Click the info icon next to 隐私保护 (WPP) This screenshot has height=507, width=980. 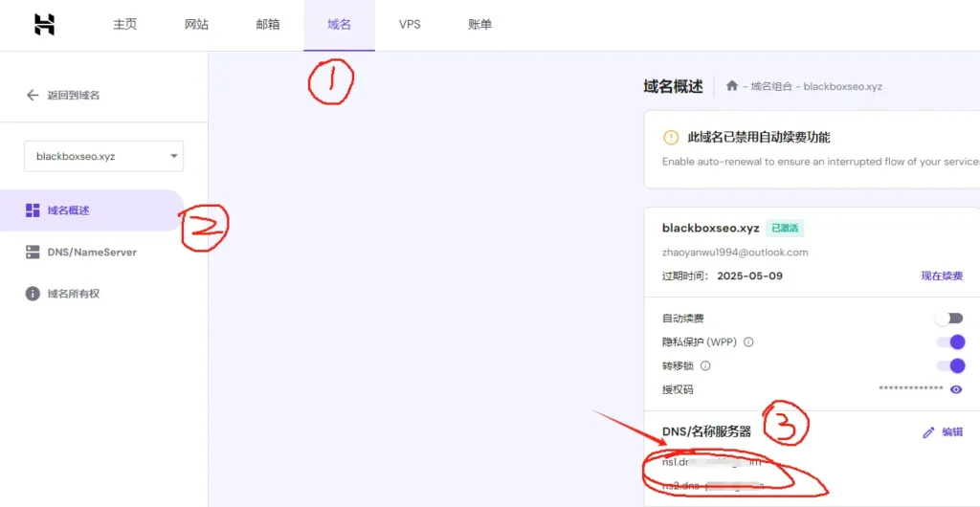tap(748, 342)
